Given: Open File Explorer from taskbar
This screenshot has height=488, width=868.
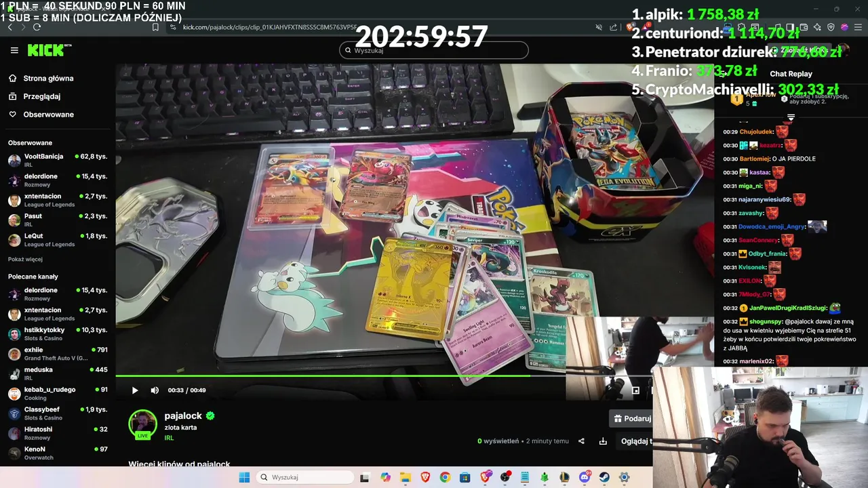Looking at the screenshot, I should click(x=406, y=477).
